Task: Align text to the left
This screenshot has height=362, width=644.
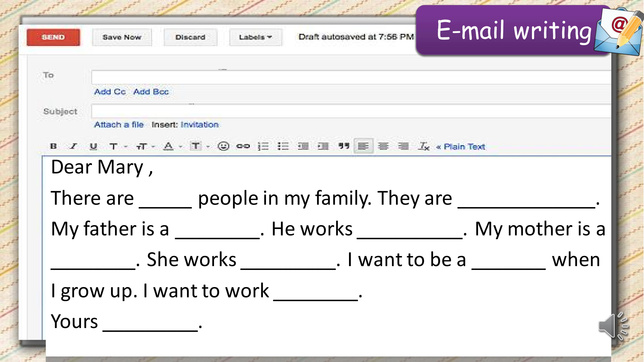Action: (363, 146)
